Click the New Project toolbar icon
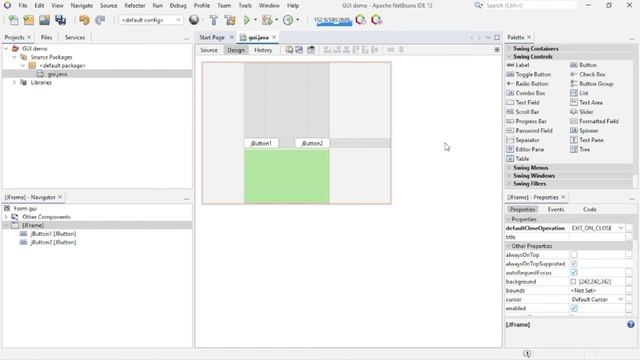Image resolution: width=640 pixels, height=360 pixels. [29, 20]
